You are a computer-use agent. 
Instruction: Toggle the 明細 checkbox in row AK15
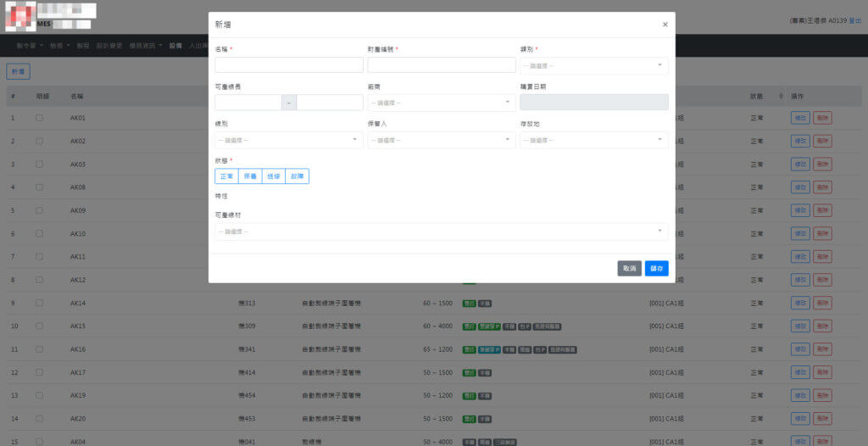pyautogui.click(x=39, y=326)
